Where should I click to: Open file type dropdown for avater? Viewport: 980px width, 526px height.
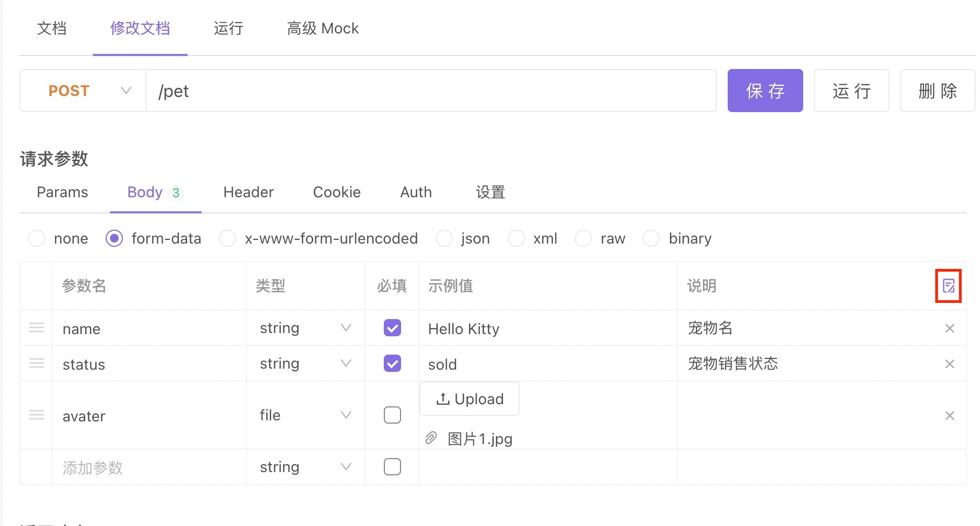pos(346,414)
